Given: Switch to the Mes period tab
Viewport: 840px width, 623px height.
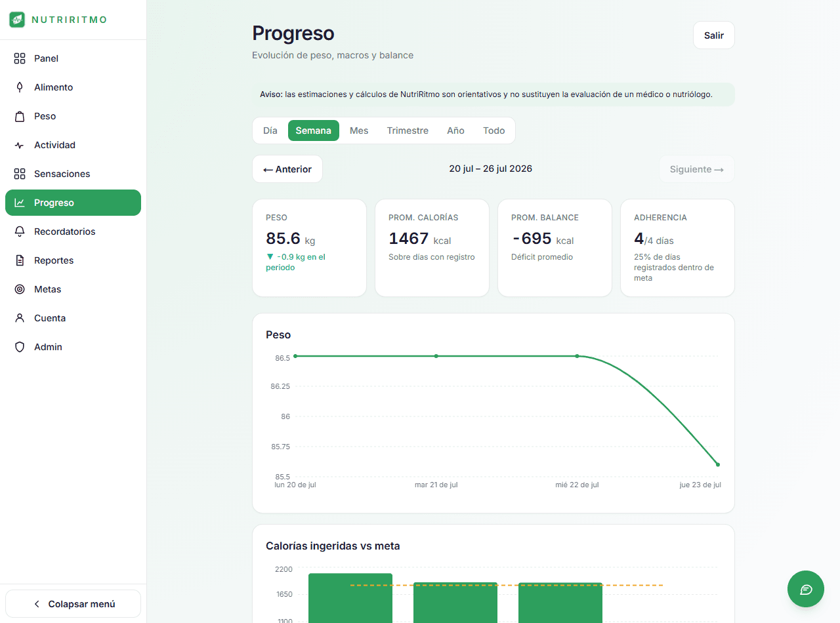Looking at the screenshot, I should pos(359,131).
